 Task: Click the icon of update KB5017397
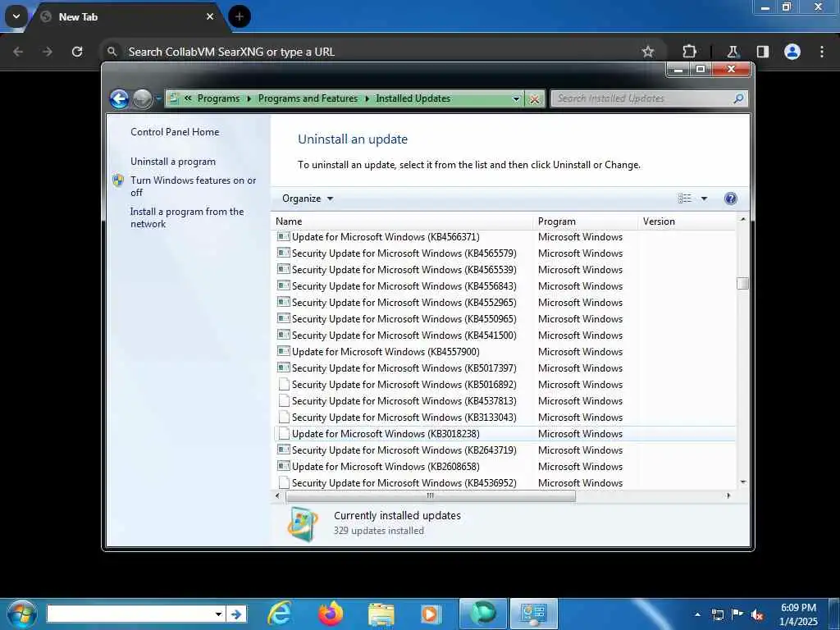tap(284, 368)
